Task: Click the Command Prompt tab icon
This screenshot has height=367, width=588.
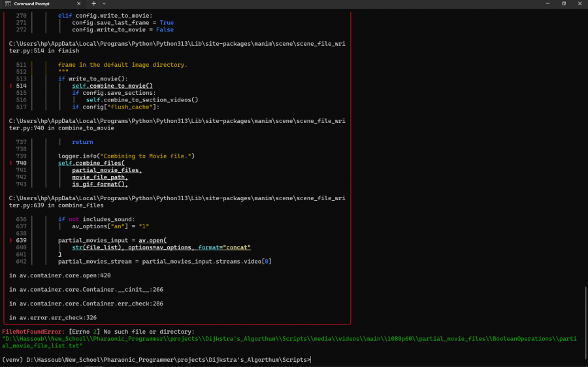Action: click(7, 4)
